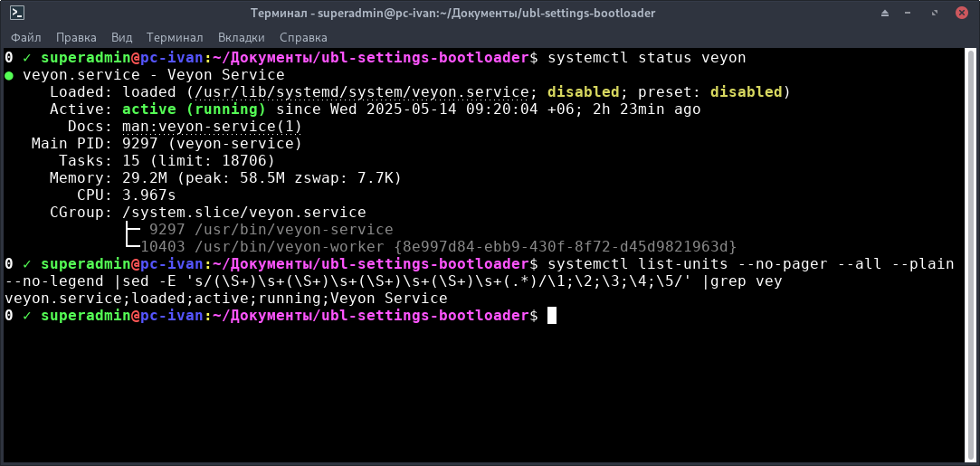Click the terminal cursor at the last prompt
The width and height of the screenshot is (980, 466).
(x=552, y=316)
